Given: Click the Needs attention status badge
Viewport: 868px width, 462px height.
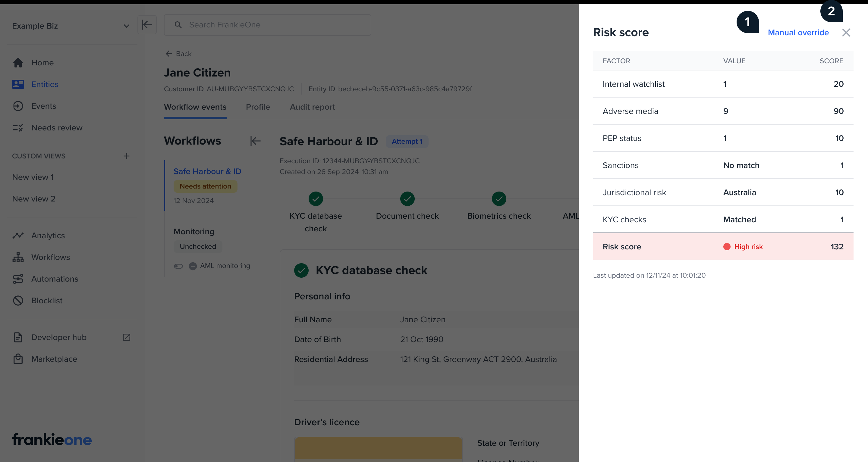Looking at the screenshot, I should coord(205,186).
